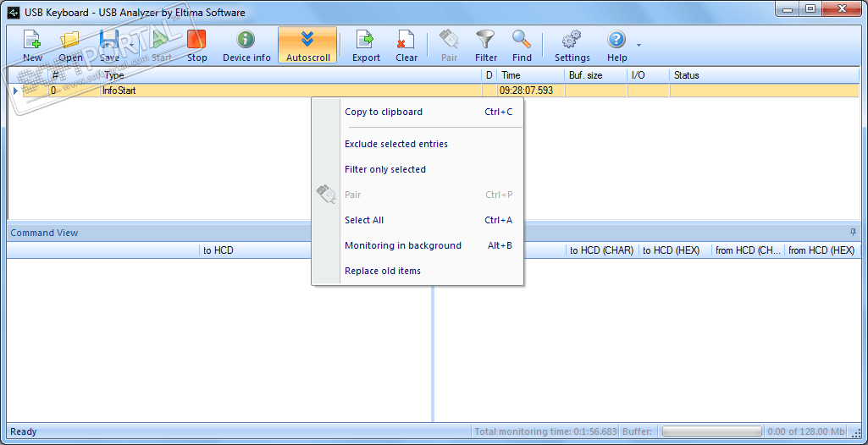Click the row indicator arrow for row 0
Image resolution: width=868 pixels, height=445 pixels.
click(x=15, y=91)
